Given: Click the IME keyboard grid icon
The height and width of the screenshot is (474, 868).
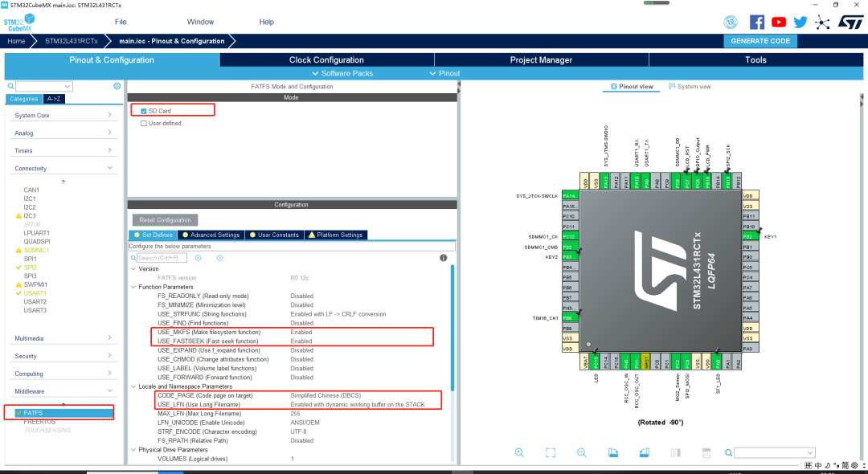Looking at the screenshot, I should [809, 466].
